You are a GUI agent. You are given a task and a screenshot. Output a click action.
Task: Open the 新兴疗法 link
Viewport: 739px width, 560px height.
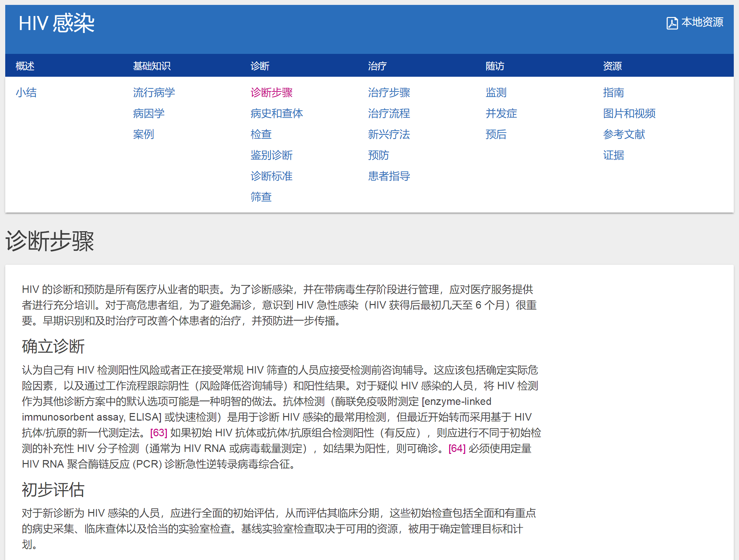pyautogui.click(x=389, y=134)
